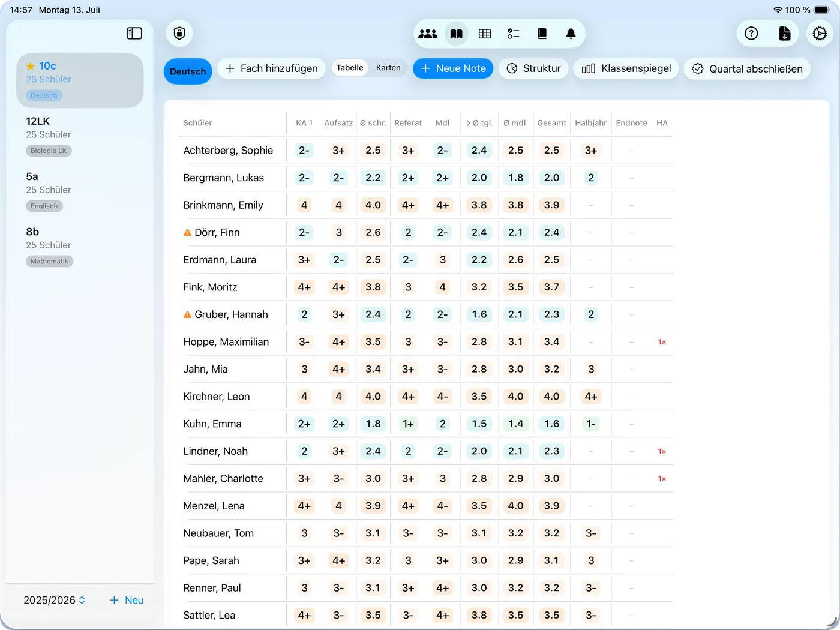Click the Neu button to add a class
The width and height of the screenshot is (840, 630).
[126, 600]
